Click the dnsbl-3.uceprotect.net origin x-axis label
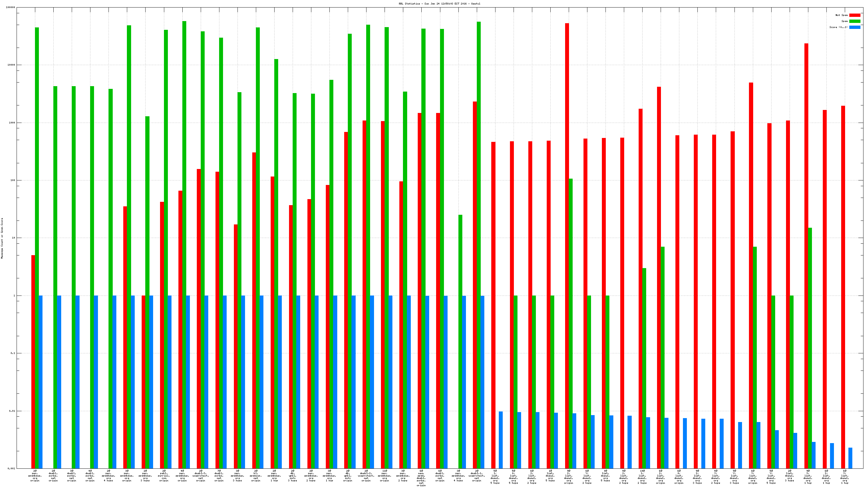The image size is (868, 488). pos(200,476)
